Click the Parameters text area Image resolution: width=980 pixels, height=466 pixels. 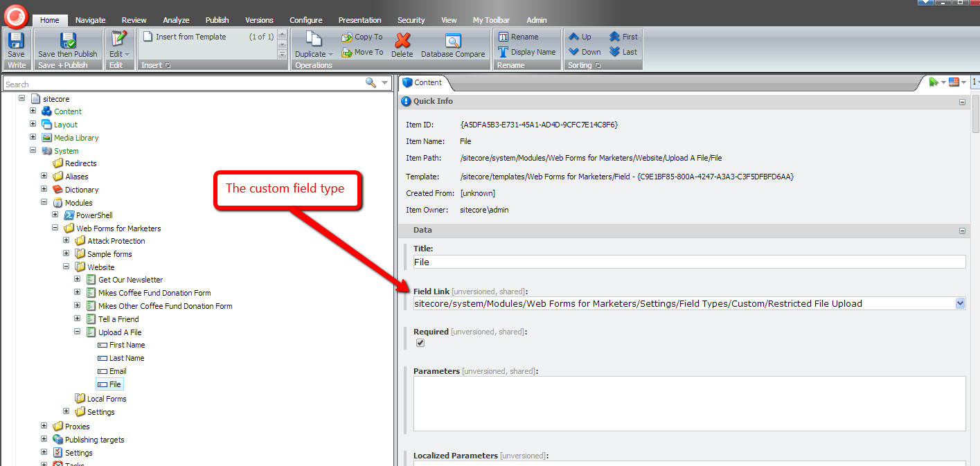[x=689, y=403]
